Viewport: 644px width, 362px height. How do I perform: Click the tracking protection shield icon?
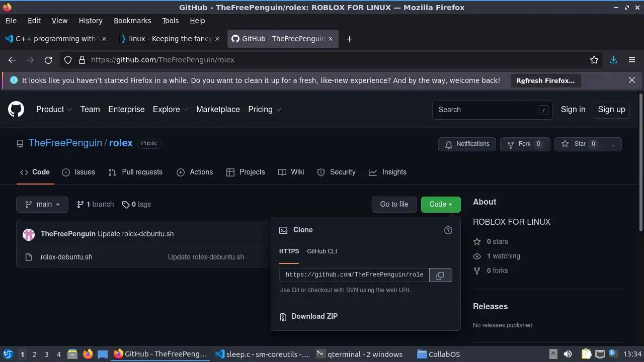point(68,60)
